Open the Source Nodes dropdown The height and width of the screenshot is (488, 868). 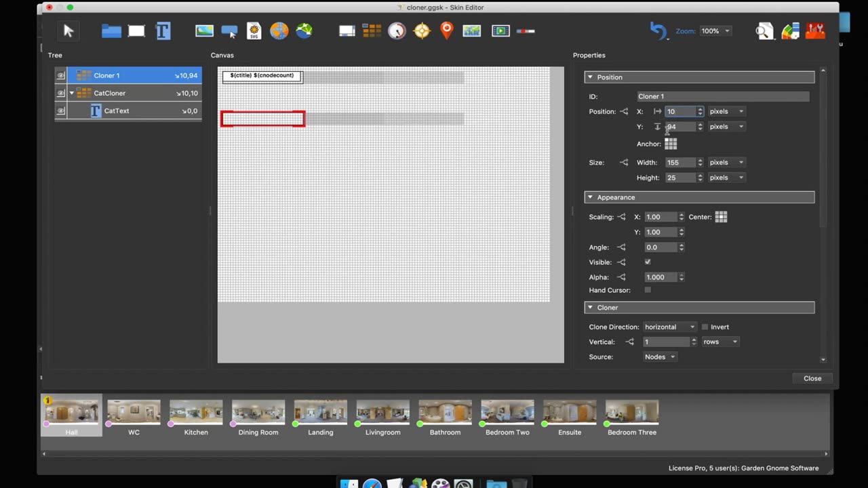660,357
